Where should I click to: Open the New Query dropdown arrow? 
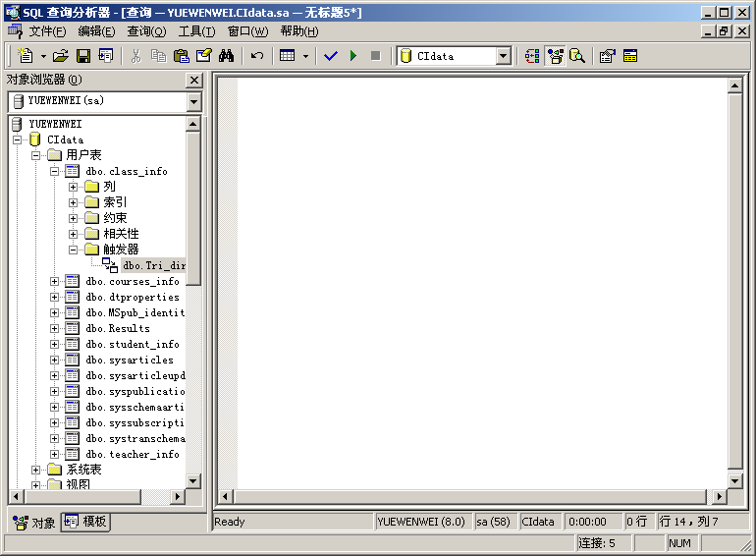coord(43,56)
